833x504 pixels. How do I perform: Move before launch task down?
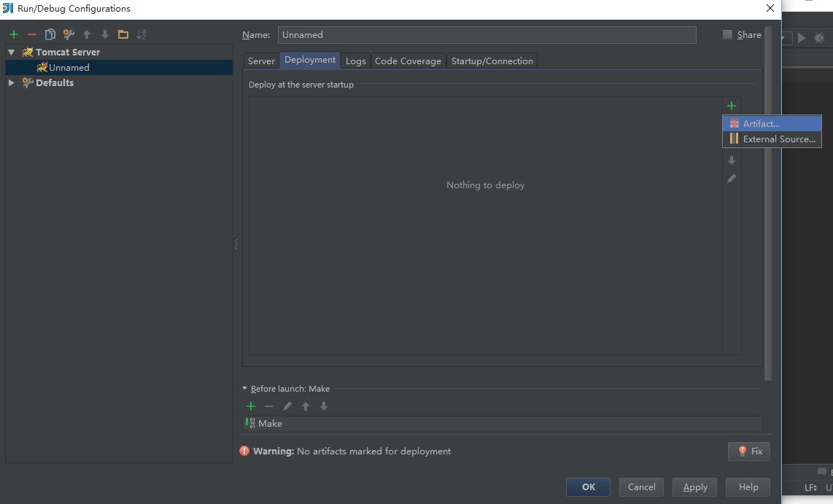point(324,406)
